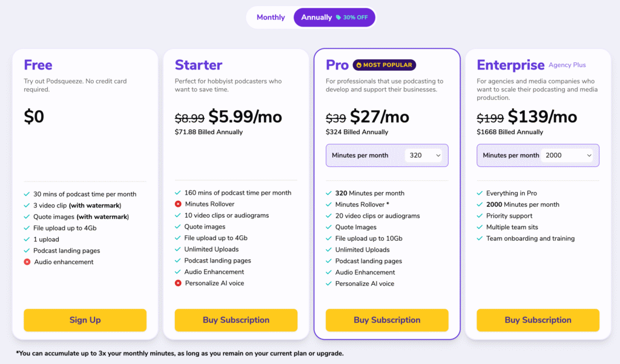Switch billing to Monthly

point(271,18)
